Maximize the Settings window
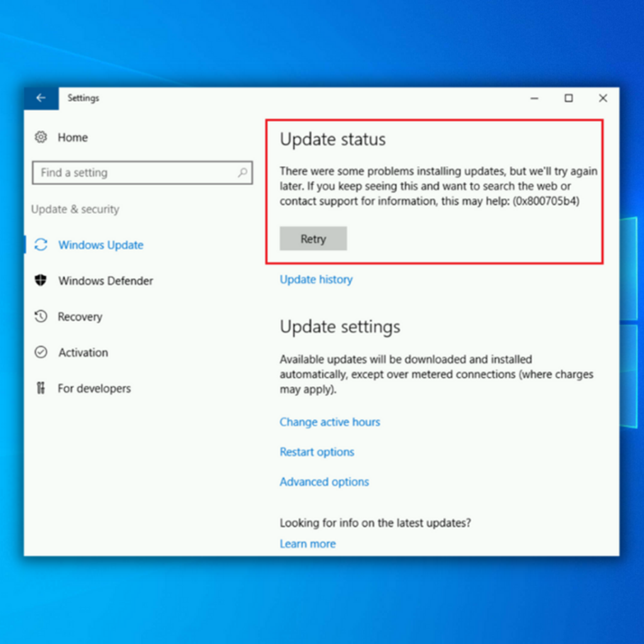Screen dimensions: 644x644 pos(569,98)
